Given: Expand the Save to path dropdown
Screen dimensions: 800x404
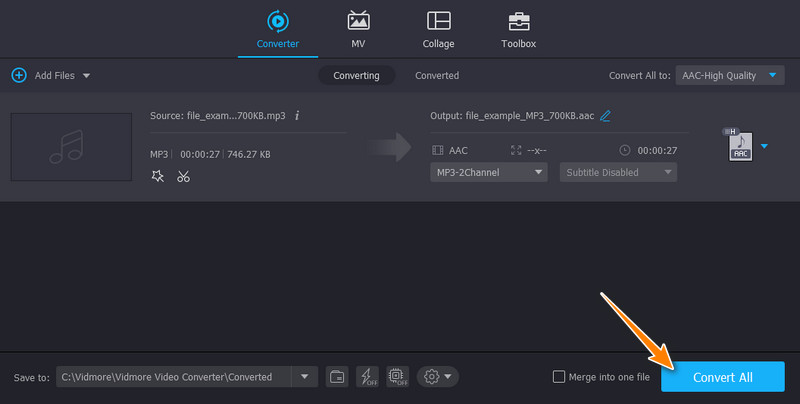Looking at the screenshot, I should [x=304, y=377].
